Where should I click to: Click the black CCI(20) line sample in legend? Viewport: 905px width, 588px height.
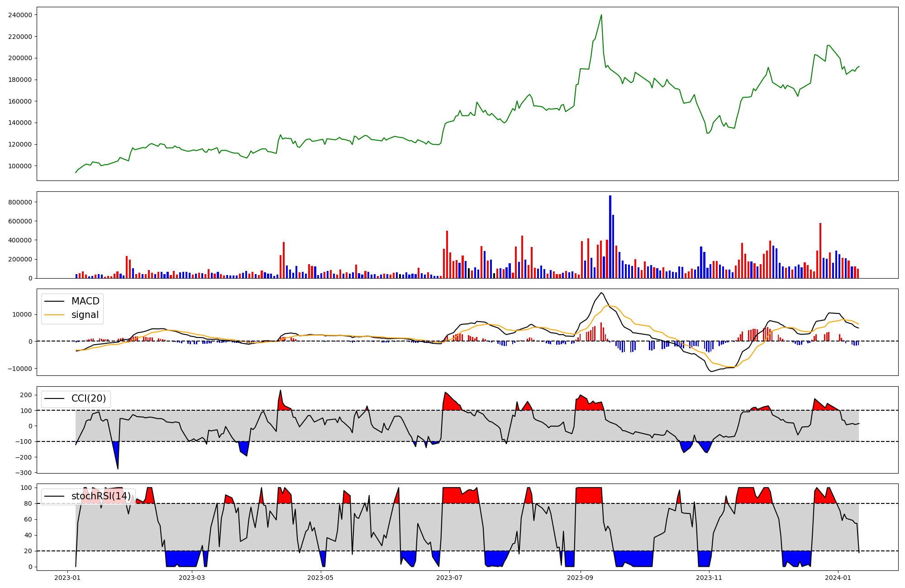tap(54, 399)
